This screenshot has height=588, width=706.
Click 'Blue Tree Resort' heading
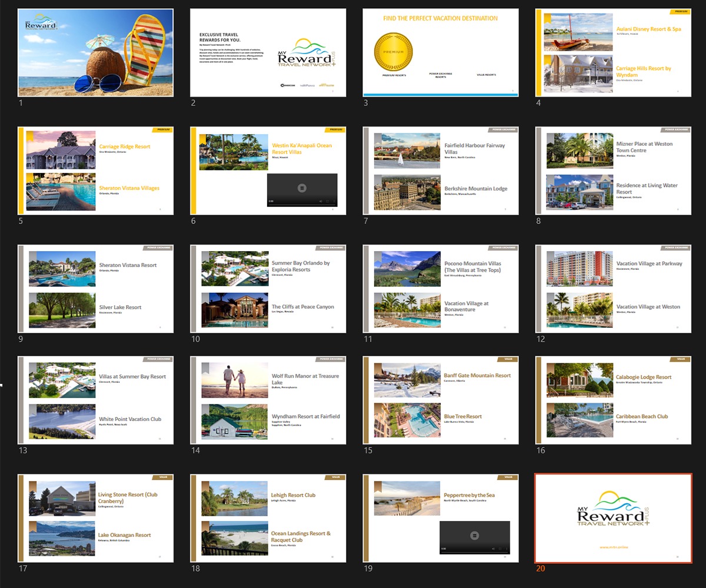462,416
